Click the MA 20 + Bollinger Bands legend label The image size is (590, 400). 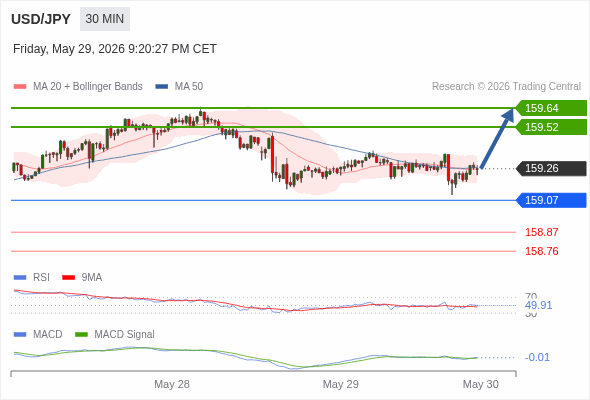click(88, 87)
